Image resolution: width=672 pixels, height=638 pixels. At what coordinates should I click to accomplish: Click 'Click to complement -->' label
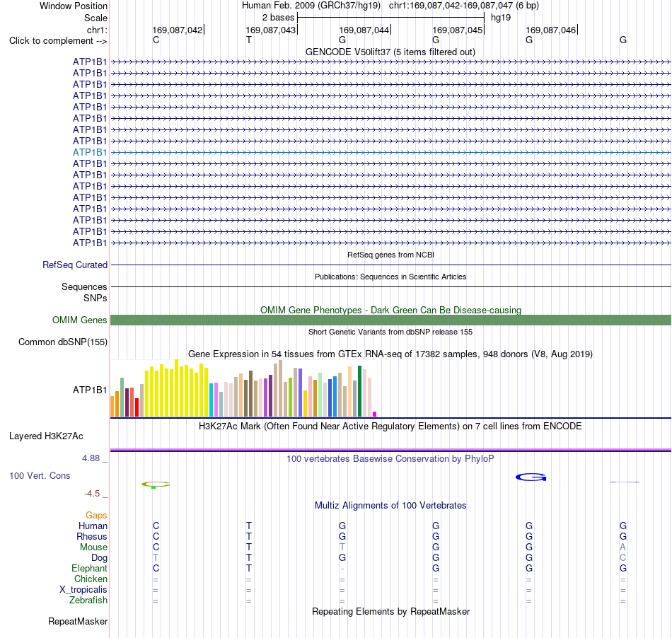[x=58, y=41]
